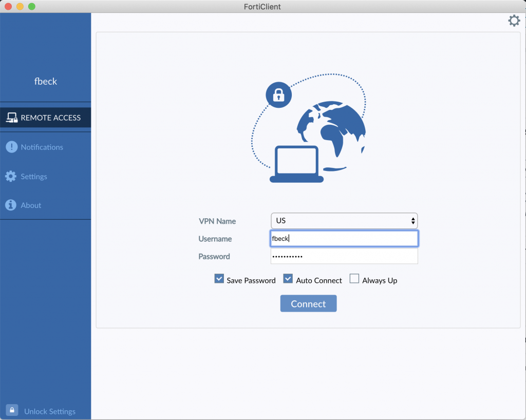The width and height of the screenshot is (526, 420).
Task: Uncheck the Auto Connect checkbox
Action: 288,279
